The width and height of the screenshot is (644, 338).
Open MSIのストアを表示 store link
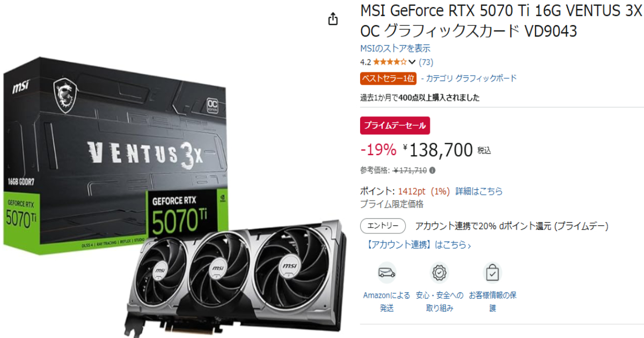395,48
